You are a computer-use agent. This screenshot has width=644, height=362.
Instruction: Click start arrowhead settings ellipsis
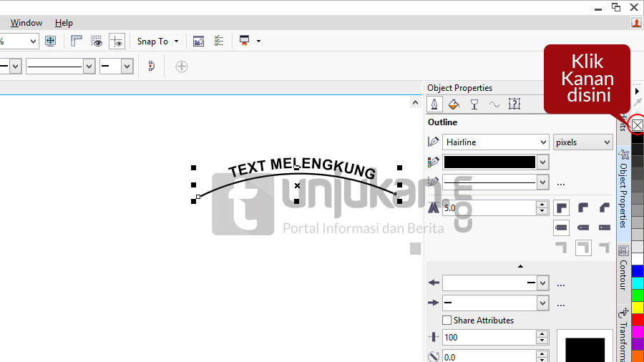pyautogui.click(x=560, y=285)
